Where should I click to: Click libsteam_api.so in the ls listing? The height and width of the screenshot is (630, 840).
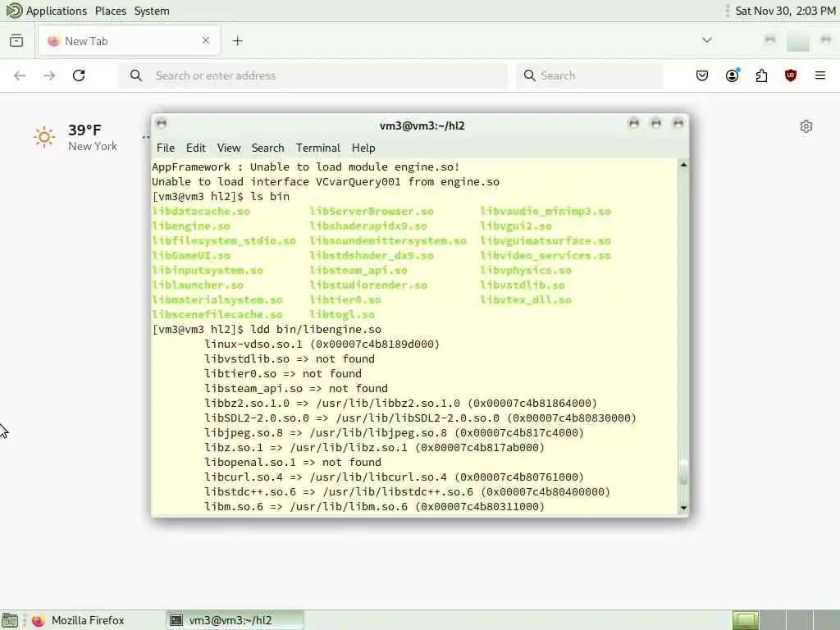pos(358,271)
